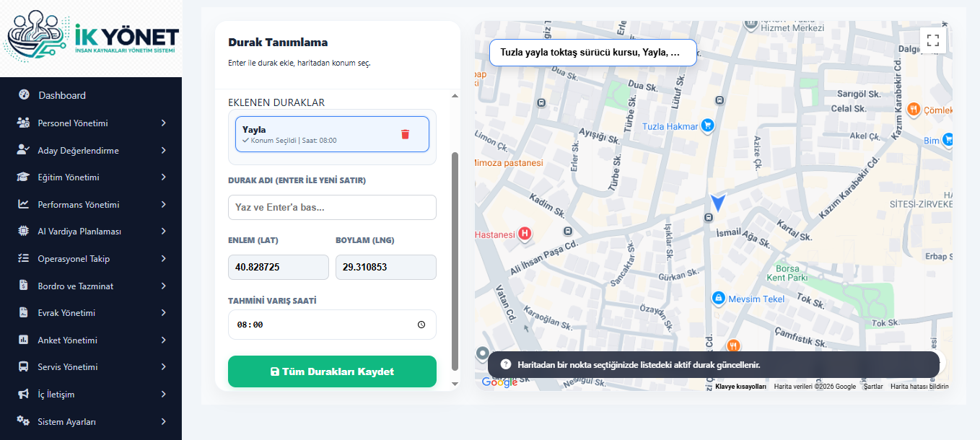This screenshot has width=980, height=440.
Task: Click the stop panel scrollbar thumb
Action: click(x=455, y=261)
